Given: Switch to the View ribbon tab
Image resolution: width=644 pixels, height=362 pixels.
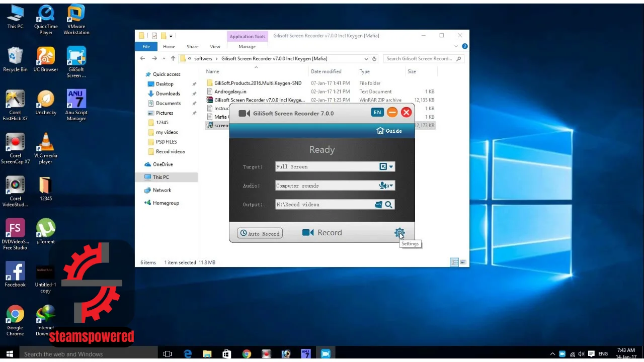Looking at the screenshot, I should [x=215, y=47].
